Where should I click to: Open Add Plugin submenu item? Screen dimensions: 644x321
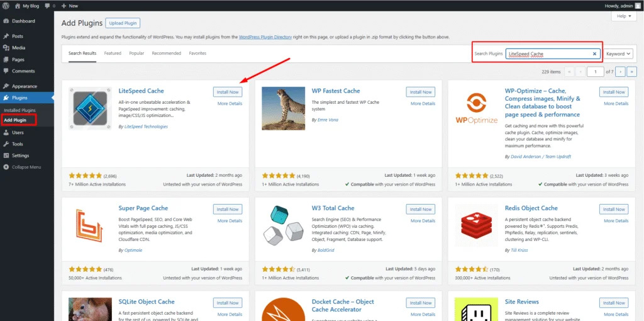[x=15, y=120]
